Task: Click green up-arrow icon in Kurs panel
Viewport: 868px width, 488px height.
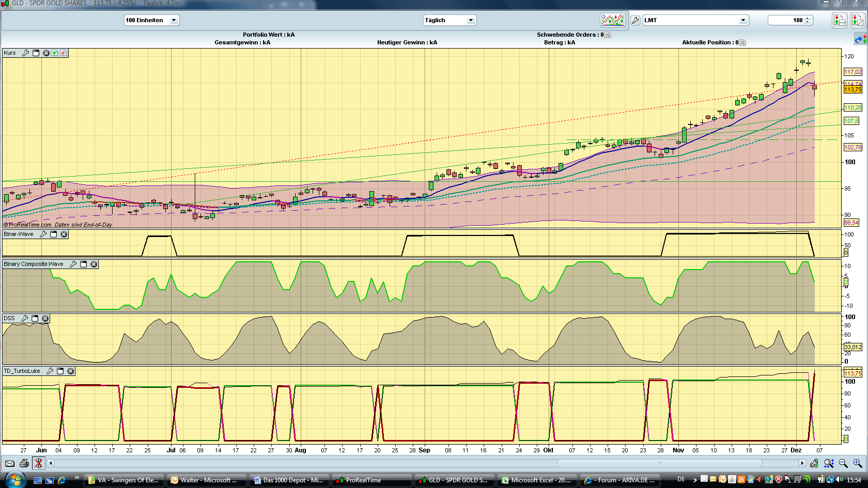Action: pyautogui.click(x=55, y=53)
